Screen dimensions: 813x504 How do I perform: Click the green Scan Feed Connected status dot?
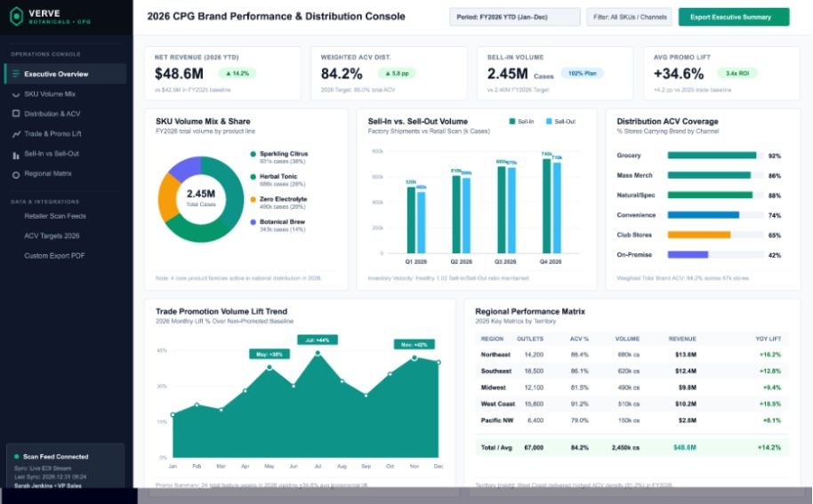[x=17, y=457]
